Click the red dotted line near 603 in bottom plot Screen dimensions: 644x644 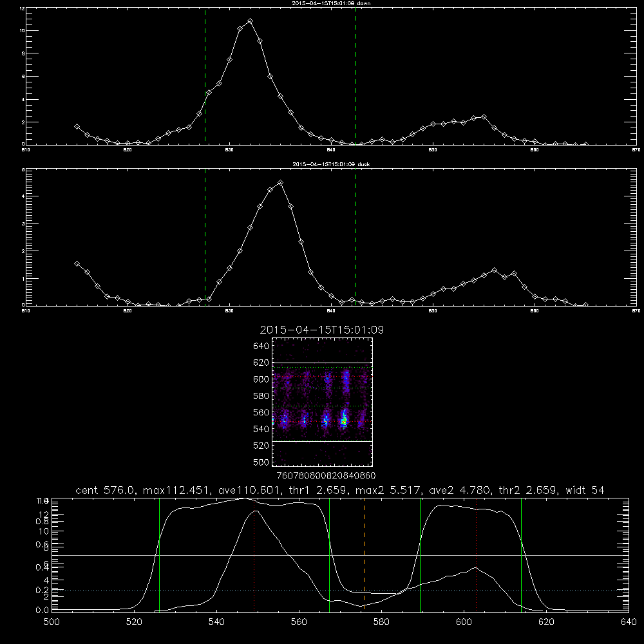pos(477,554)
